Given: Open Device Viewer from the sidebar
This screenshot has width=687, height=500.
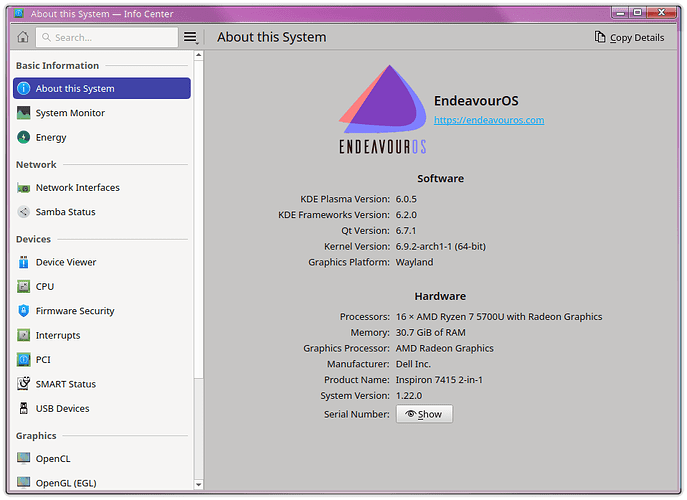Looking at the screenshot, I should click(x=66, y=262).
